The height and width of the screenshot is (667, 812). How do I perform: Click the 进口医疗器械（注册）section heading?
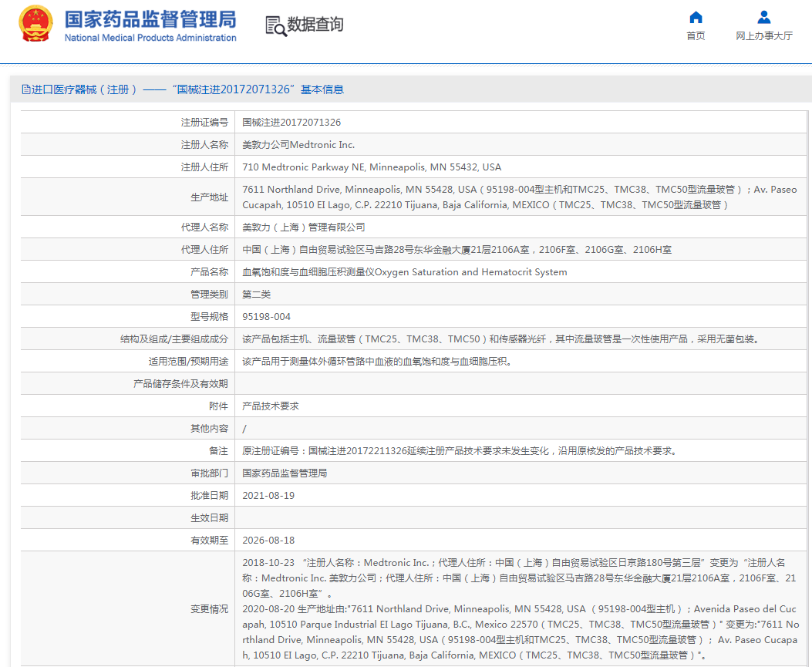point(84,89)
